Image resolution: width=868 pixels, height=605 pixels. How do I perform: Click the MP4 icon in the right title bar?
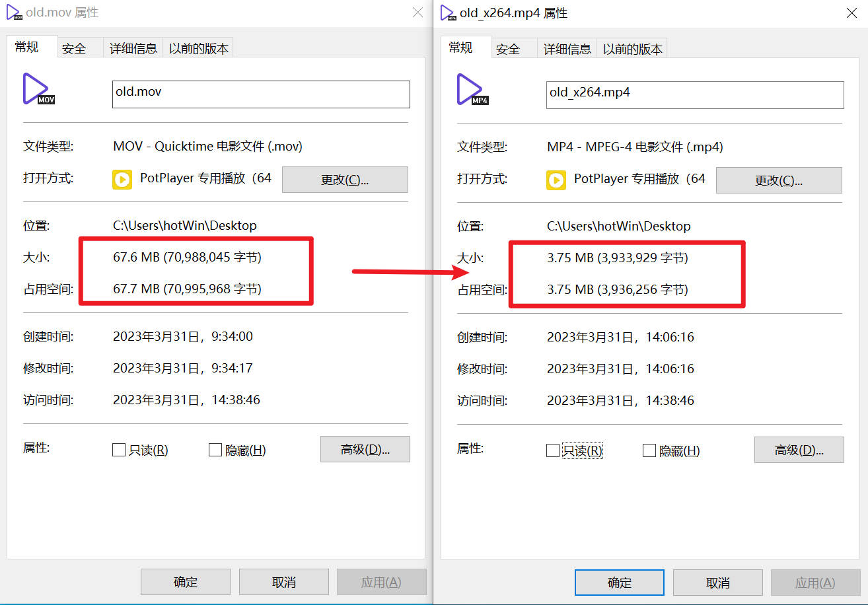click(x=449, y=13)
